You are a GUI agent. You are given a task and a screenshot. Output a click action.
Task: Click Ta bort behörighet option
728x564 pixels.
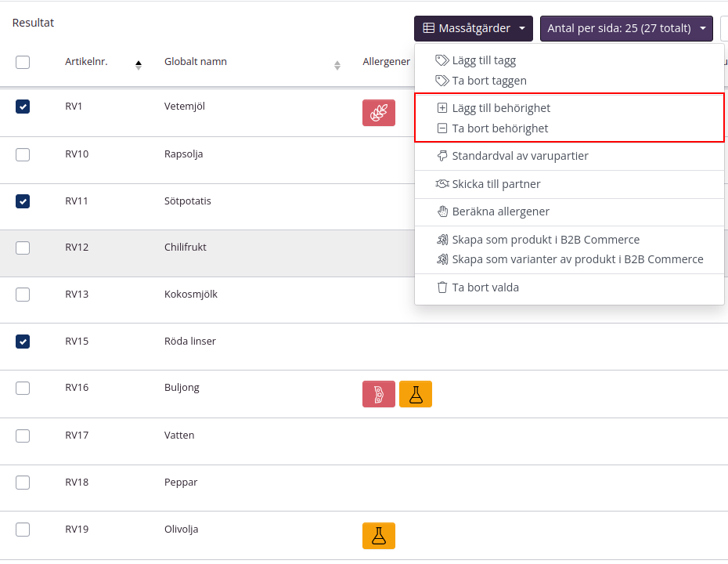pyautogui.click(x=499, y=128)
